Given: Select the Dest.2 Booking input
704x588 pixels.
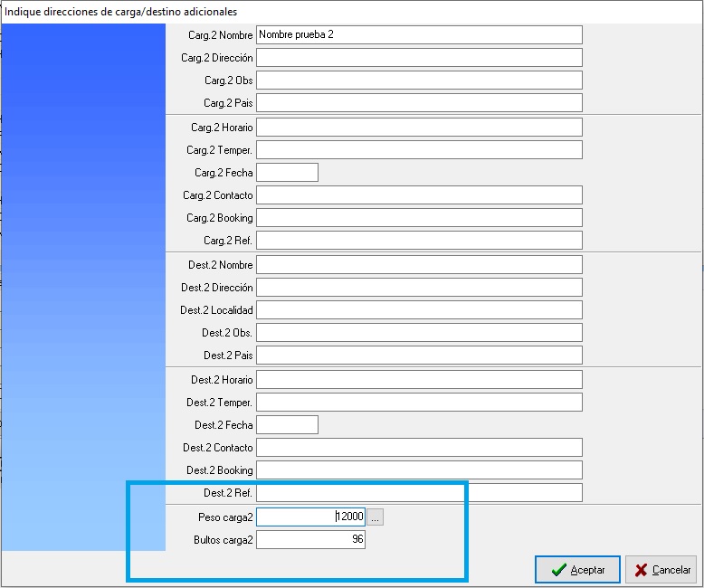Looking at the screenshot, I should [419, 470].
